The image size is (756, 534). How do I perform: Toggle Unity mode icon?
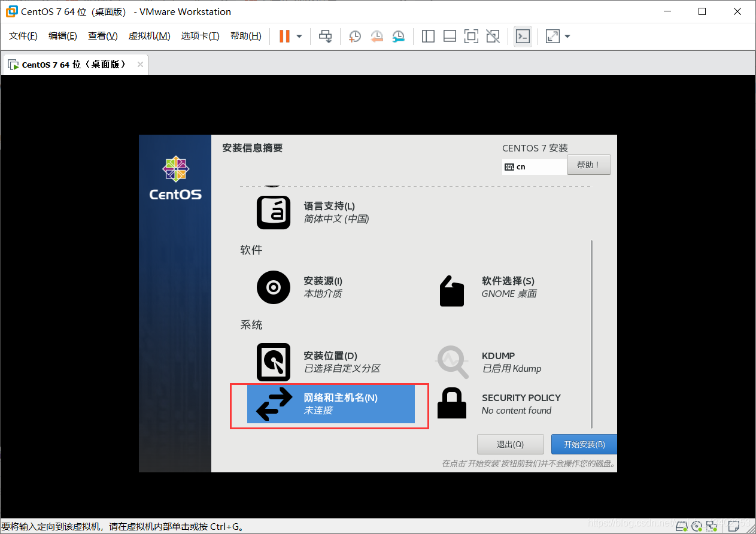493,37
